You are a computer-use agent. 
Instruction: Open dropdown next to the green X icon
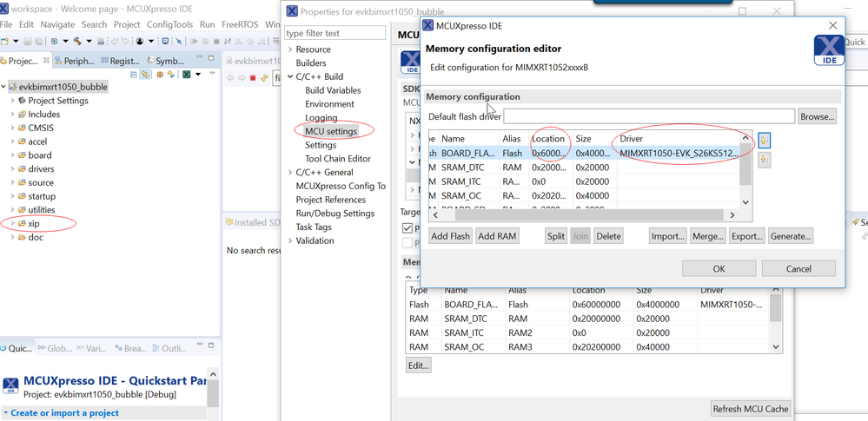[x=198, y=74]
